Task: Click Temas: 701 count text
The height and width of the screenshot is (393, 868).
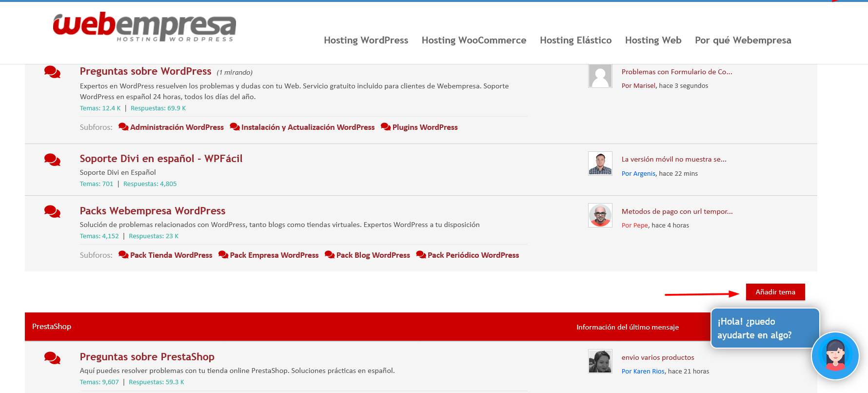Action: 97,184
